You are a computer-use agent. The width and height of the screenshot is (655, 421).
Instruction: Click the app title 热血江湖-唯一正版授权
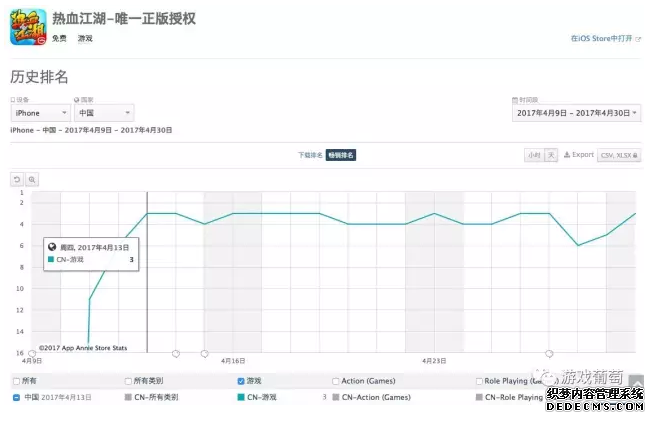pos(124,19)
